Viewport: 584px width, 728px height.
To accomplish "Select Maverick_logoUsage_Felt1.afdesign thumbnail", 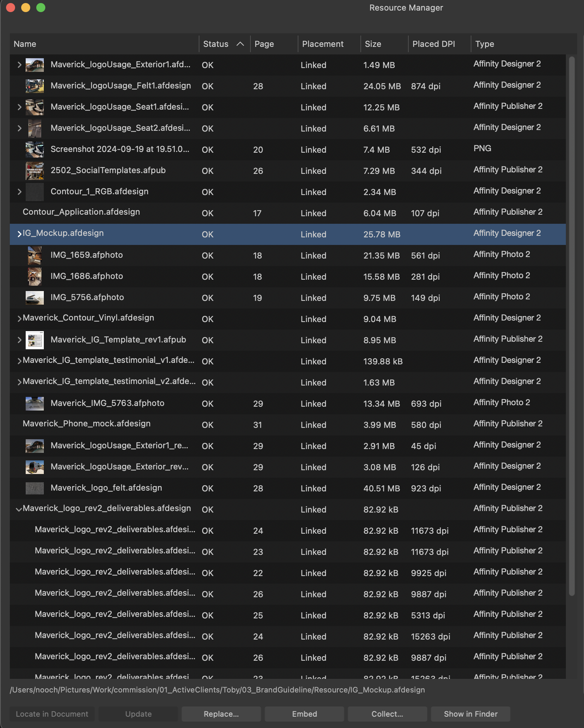I will [34, 86].
